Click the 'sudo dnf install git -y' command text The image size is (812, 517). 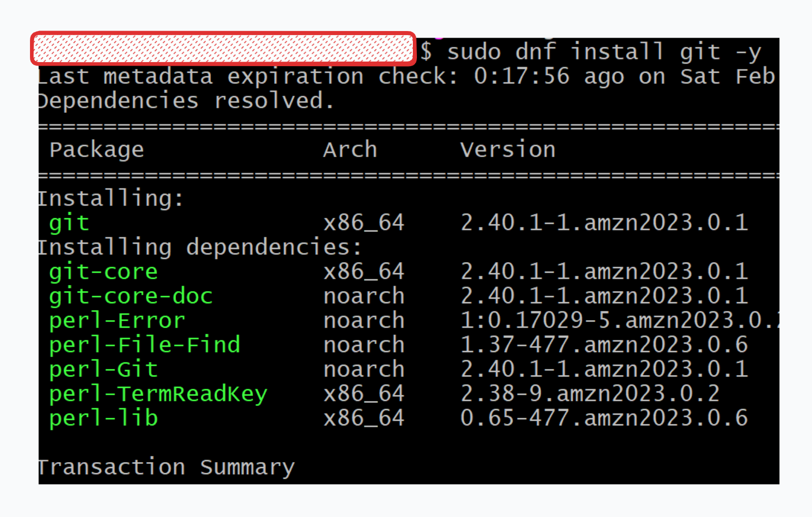pyautogui.click(x=604, y=52)
